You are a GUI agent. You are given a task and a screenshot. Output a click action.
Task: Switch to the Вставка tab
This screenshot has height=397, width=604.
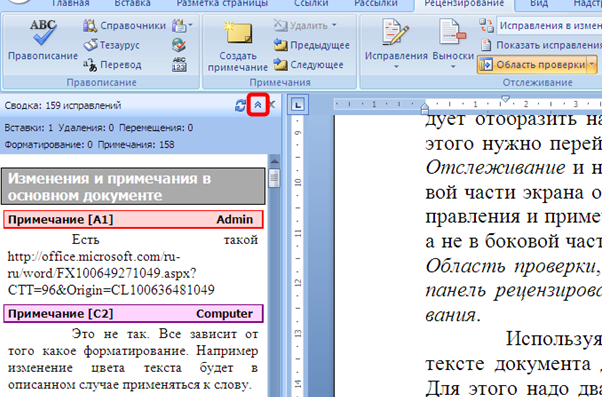(x=132, y=3)
